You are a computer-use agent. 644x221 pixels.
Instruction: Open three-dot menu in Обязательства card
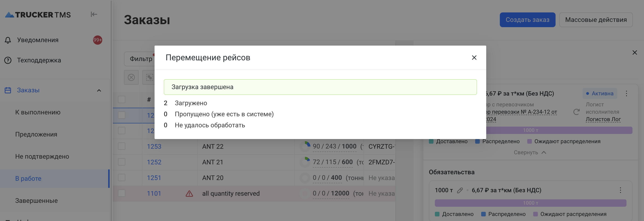[x=620, y=190]
